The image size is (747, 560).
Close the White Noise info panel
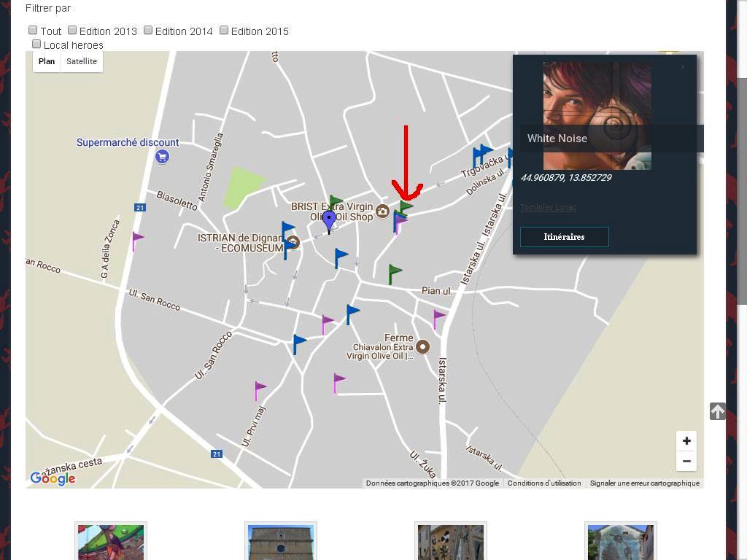pos(683,67)
